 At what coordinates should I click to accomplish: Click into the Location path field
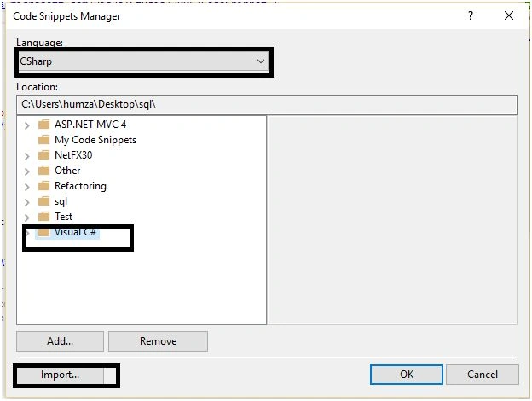pos(267,105)
